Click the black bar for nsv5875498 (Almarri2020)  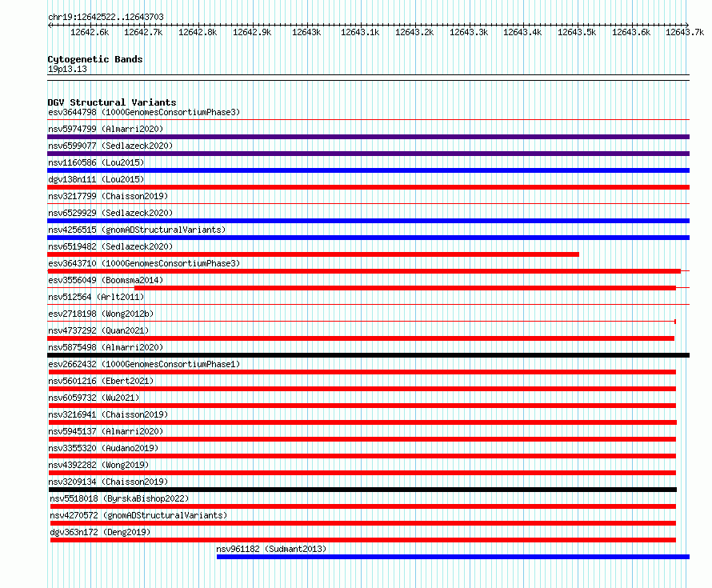point(368,355)
